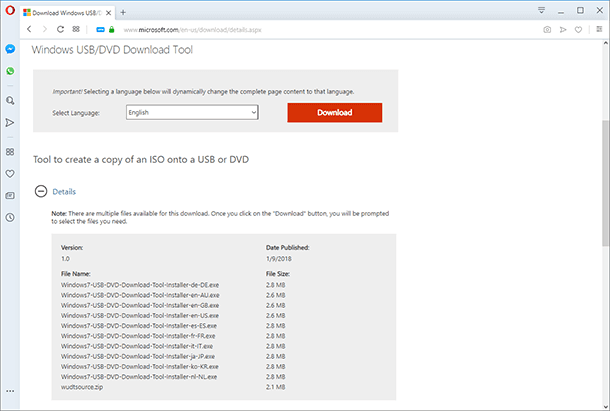Take a snapshot with camera icon

[547, 30]
